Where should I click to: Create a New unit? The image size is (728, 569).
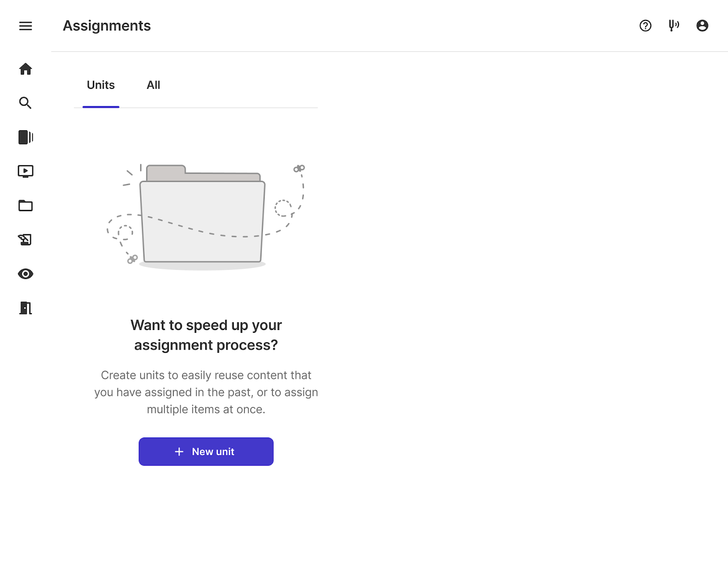click(x=206, y=452)
